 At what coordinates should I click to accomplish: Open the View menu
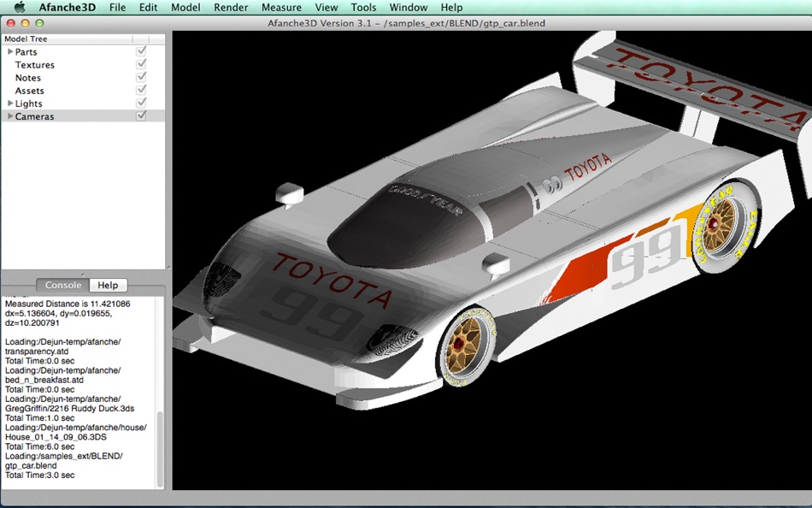click(x=327, y=8)
